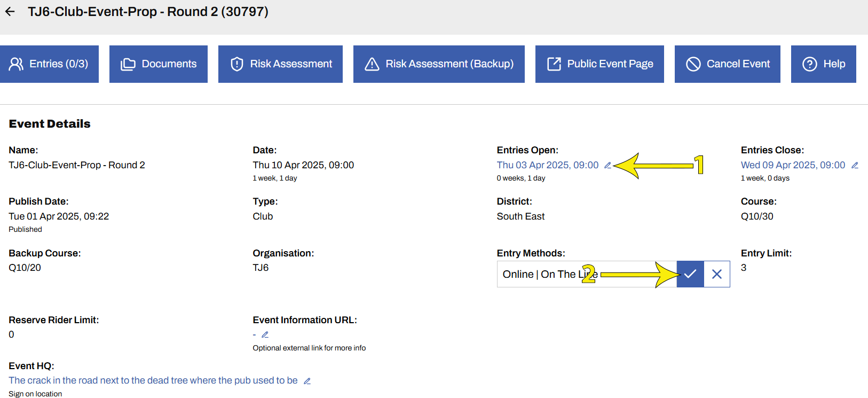The image size is (868, 398).
Task: Open the Documents section
Action: pos(159,64)
